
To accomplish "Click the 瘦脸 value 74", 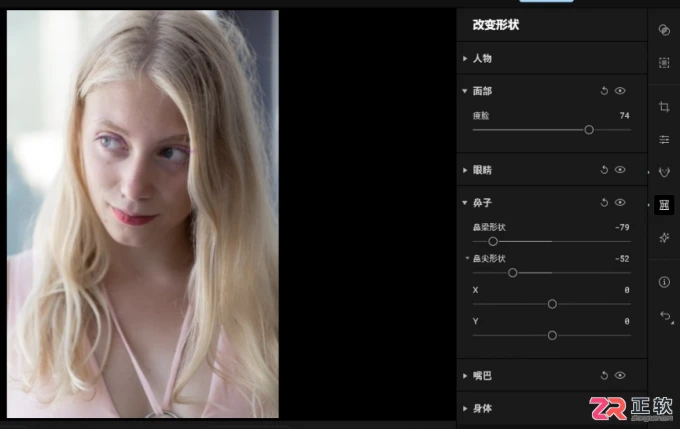I will (x=624, y=115).
